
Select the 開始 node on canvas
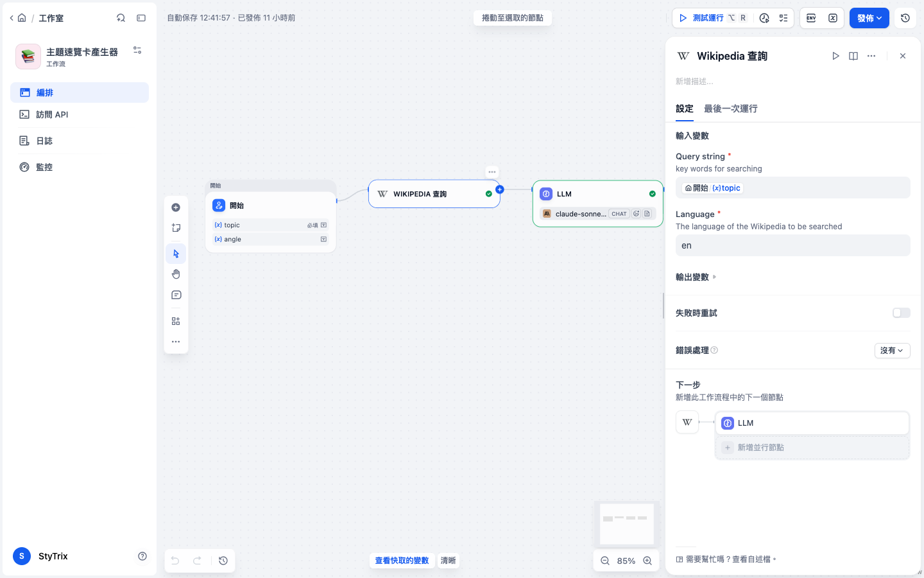tap(271, 222)
